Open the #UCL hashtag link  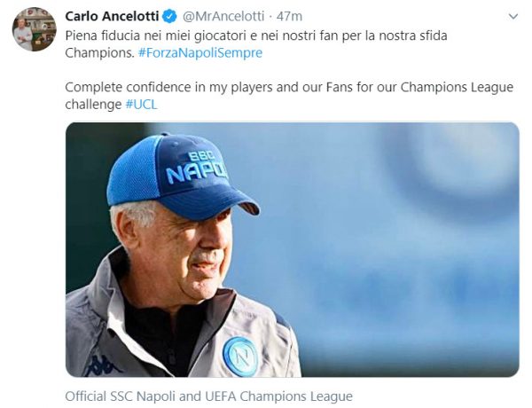coord(142,104)
